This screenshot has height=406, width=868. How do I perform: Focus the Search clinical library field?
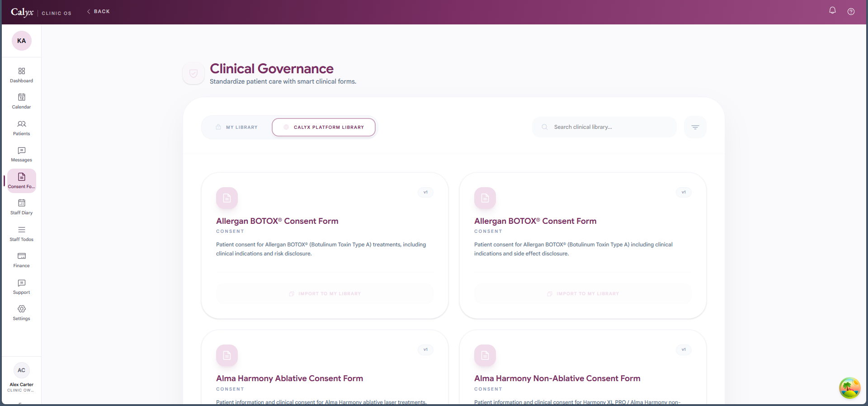[604, 127]
